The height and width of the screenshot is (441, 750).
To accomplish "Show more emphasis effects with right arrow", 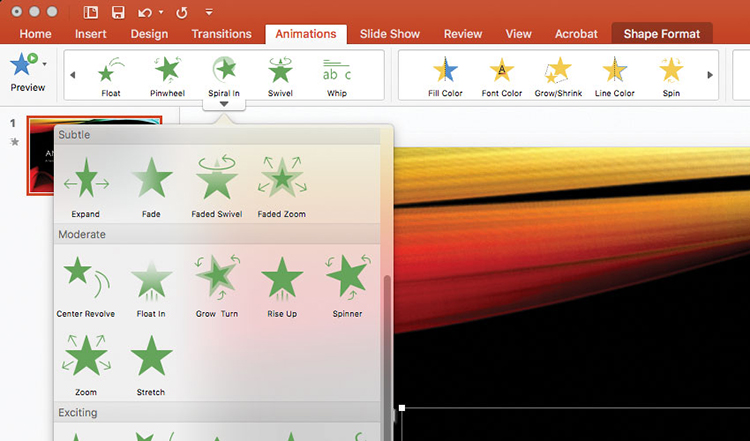I will 710,75.
